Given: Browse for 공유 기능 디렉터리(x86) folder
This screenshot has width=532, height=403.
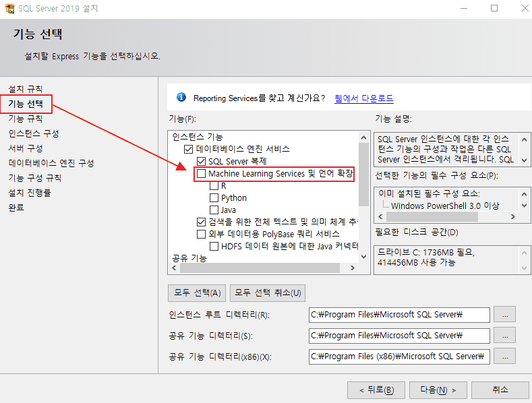Looking at the screenshot, I should point(505,356).
